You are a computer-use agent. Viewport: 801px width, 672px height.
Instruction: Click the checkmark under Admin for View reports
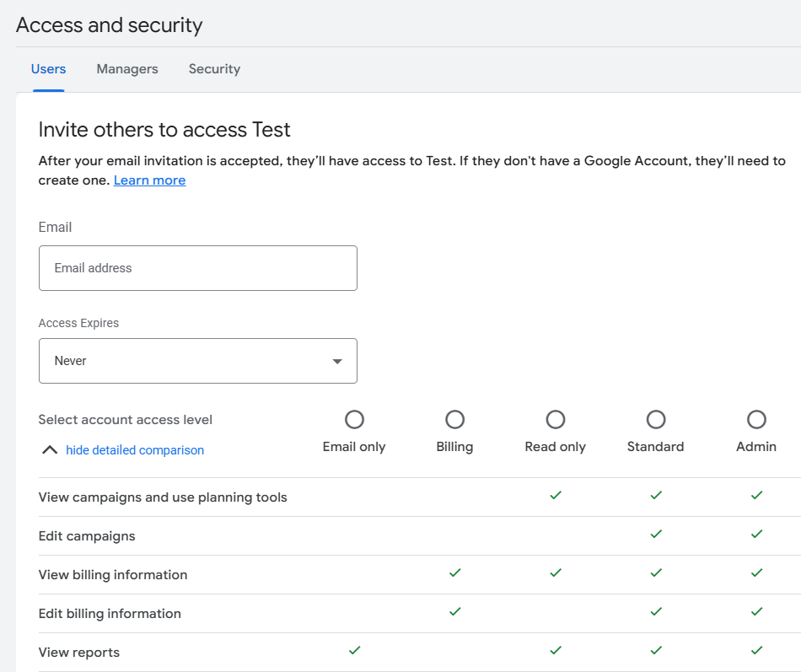pos(756,650)
